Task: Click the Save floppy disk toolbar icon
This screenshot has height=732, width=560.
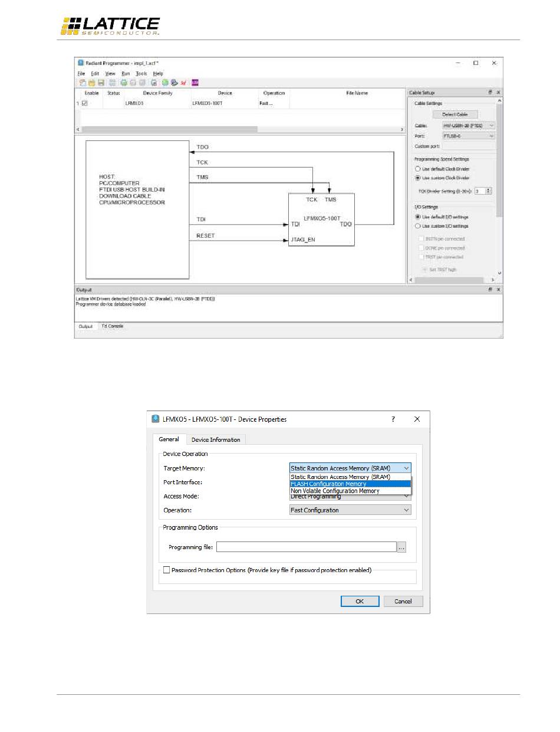Action: pos(101,83)
